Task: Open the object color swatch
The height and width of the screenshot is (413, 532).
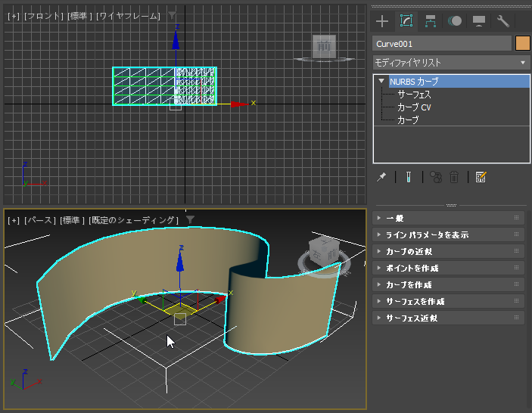Action: (522, 44)
